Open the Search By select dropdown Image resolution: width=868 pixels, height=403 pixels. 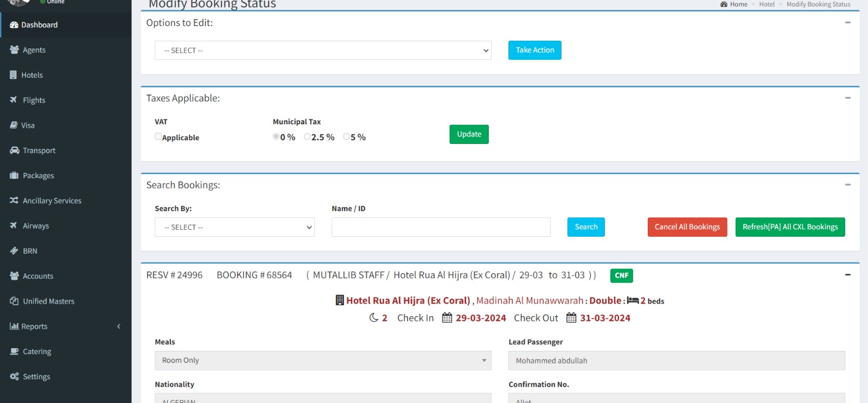(x=234, y=228)
